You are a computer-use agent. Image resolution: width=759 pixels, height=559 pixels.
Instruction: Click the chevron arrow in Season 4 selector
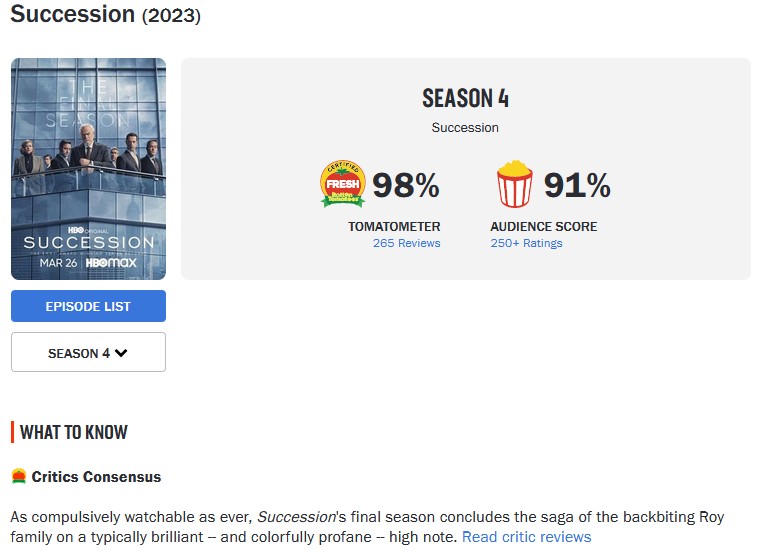coord(121,353)
